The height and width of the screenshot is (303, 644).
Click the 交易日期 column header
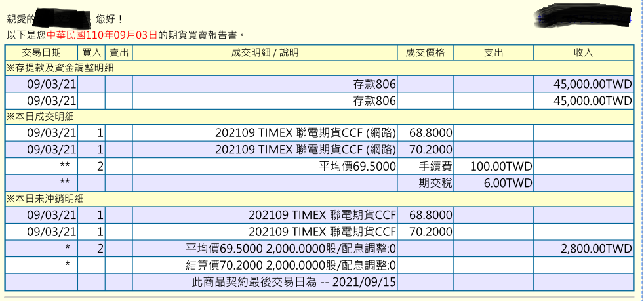coord(41,52)
